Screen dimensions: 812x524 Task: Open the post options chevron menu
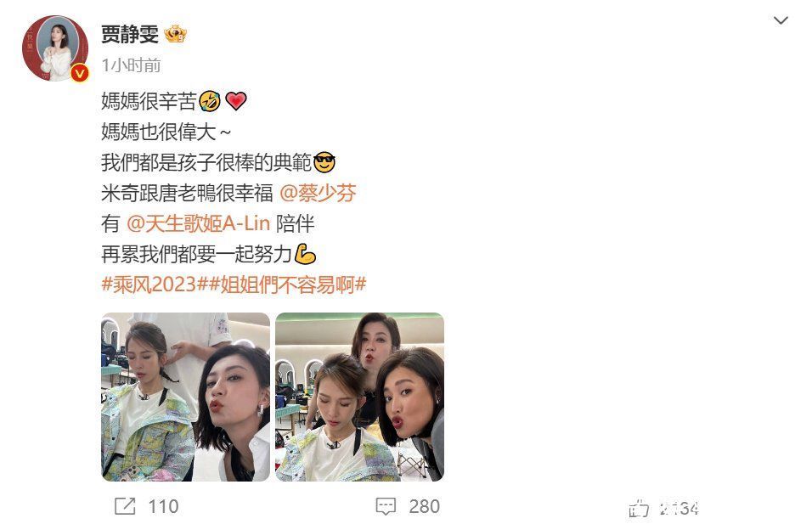(781, 20)
